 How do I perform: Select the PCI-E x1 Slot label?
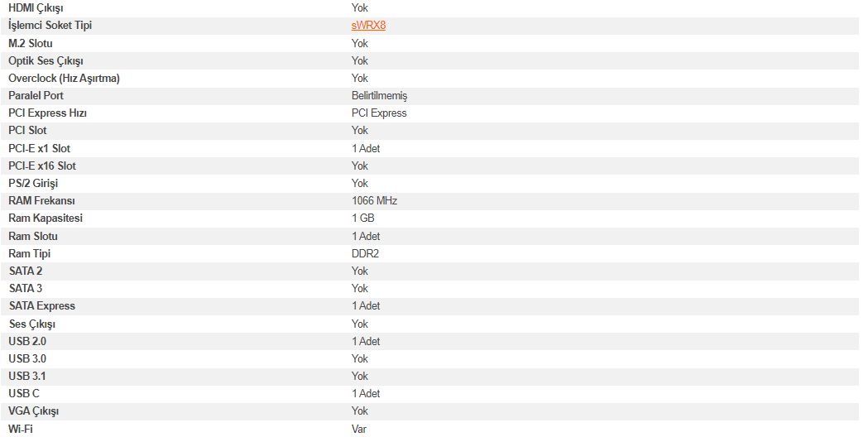click(x=39, y=148)
